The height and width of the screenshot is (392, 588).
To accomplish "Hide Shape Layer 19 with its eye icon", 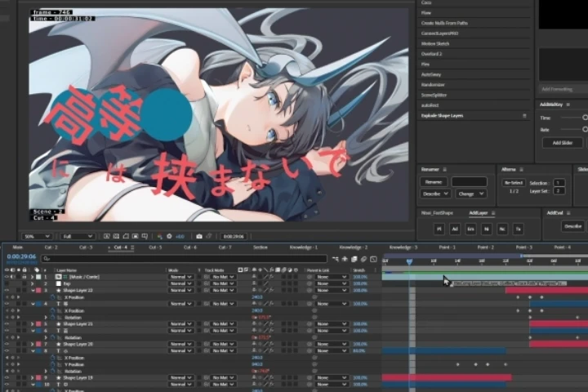I will pyautogui.click(x=7, y=378).
